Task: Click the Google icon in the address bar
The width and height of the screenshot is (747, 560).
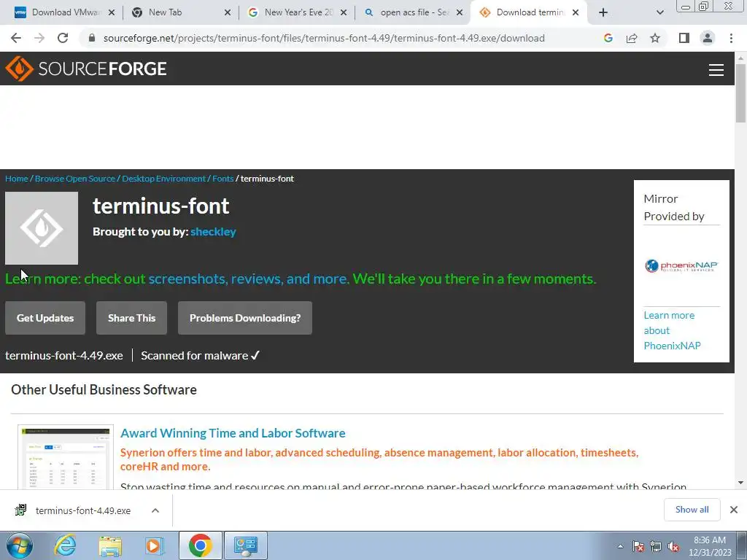Action: (x=608, y=38)
